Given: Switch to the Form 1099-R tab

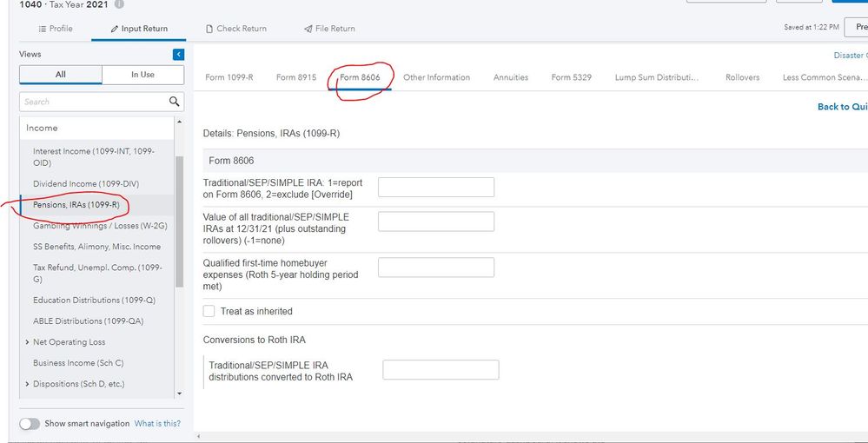Looking at the screenshot, I should [x=229, y=77].
